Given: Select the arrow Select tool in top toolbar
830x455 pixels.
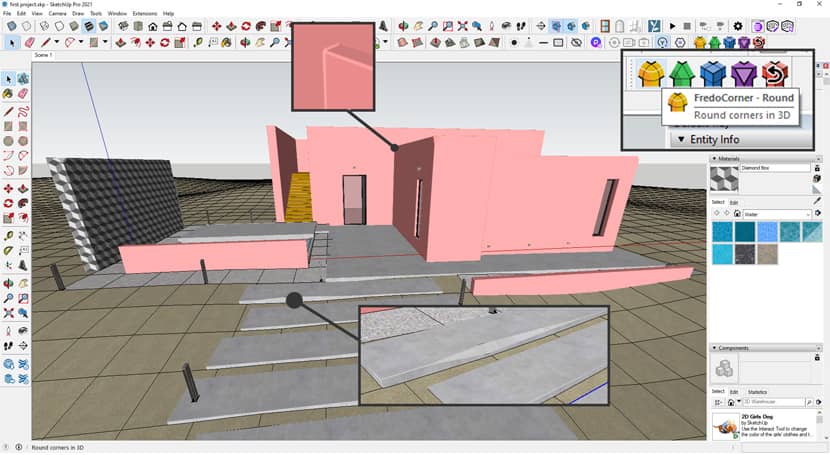Looking at the screenshot, I should [x=12, y=42].
